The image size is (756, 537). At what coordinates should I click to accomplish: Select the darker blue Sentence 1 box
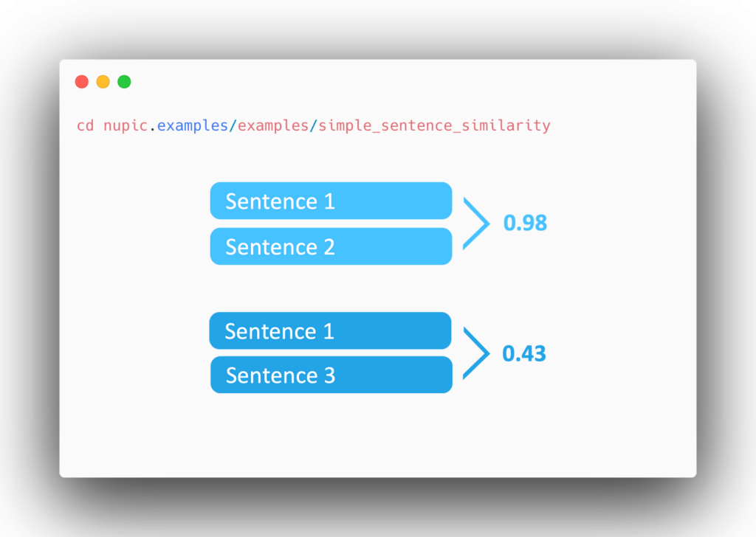[330, 331]
